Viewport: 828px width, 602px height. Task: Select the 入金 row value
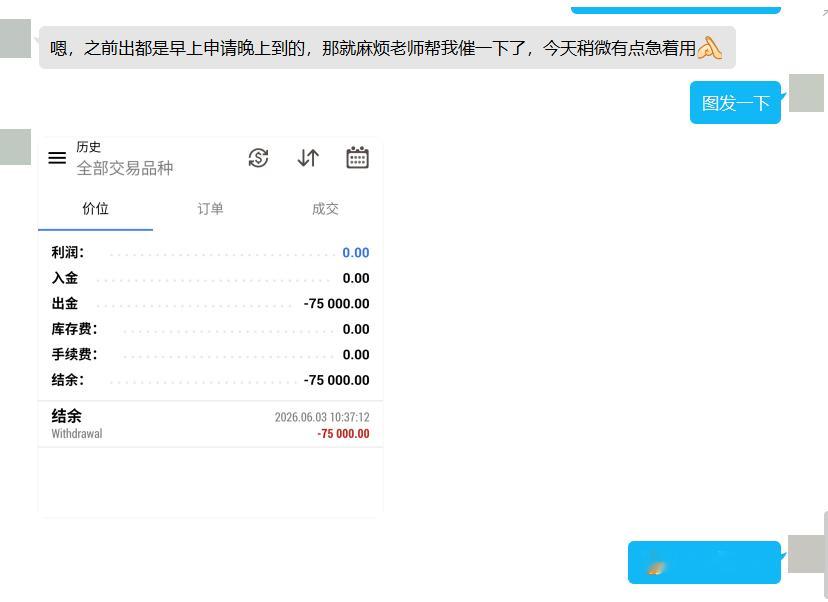(x=355, y=278)
